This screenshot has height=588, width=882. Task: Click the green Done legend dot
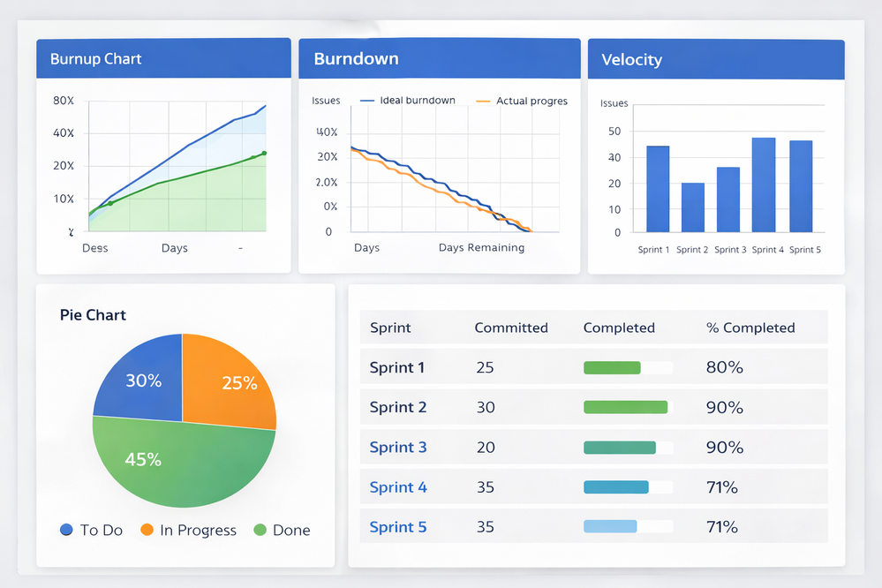(x=260, y=530)
